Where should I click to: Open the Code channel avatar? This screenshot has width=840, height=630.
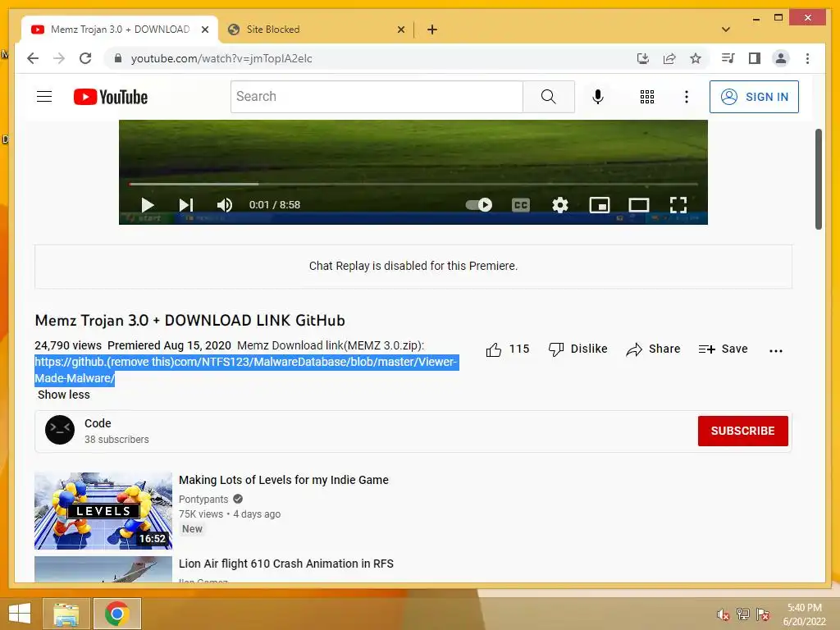pos(59,430)
